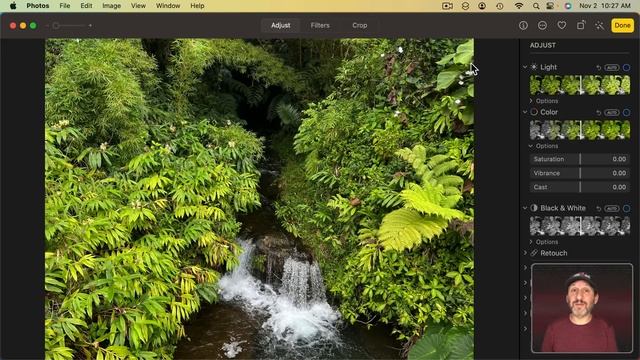The width and height of the screenshot is (640, 360).
Task: Click the screen recording camera menu bar icon
Action: point(447,6)
